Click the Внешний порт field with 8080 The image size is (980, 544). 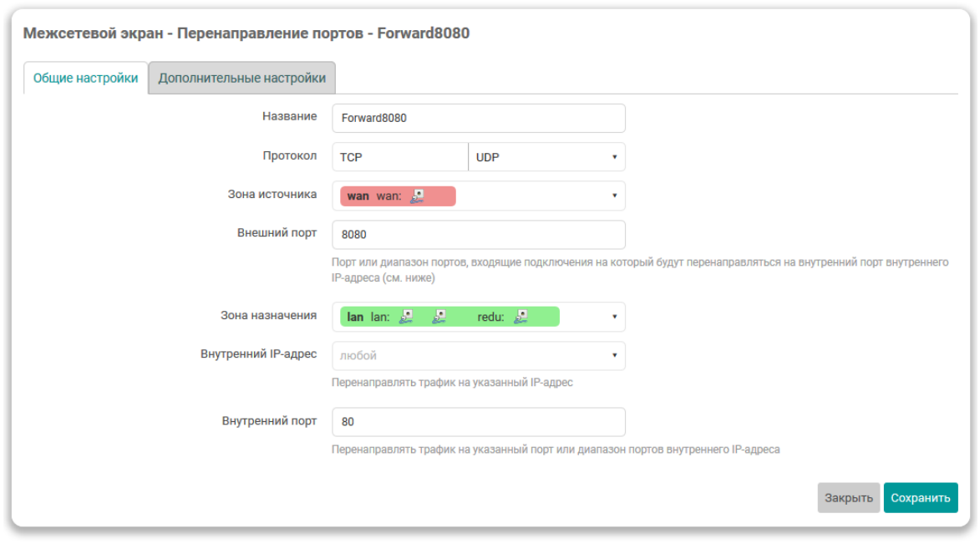pyautogui.click(x=478, y=235)
